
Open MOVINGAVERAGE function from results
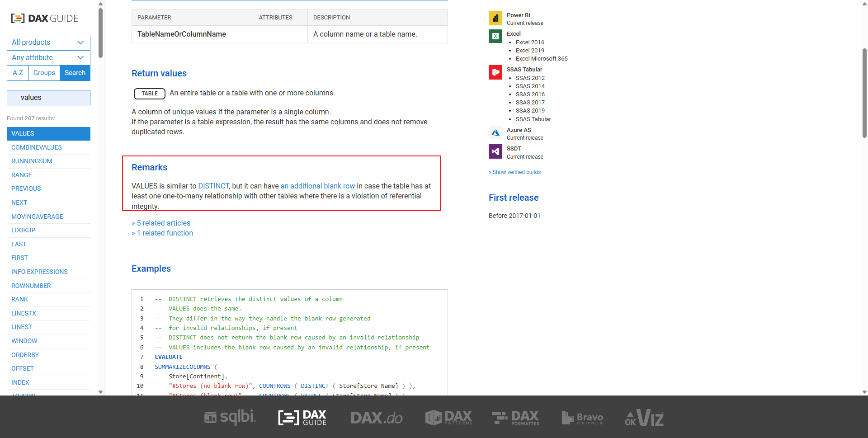[x=48, y=217]
